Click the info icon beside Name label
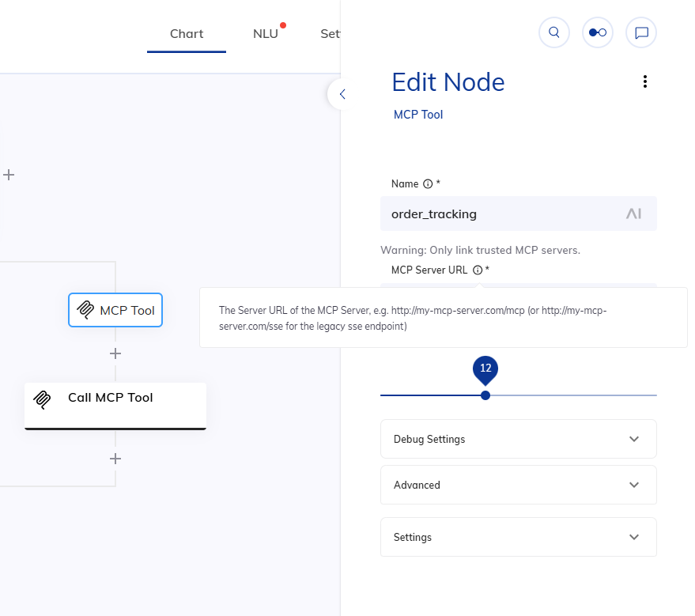This screenshot has height=616, width=695. click(427, 183)
